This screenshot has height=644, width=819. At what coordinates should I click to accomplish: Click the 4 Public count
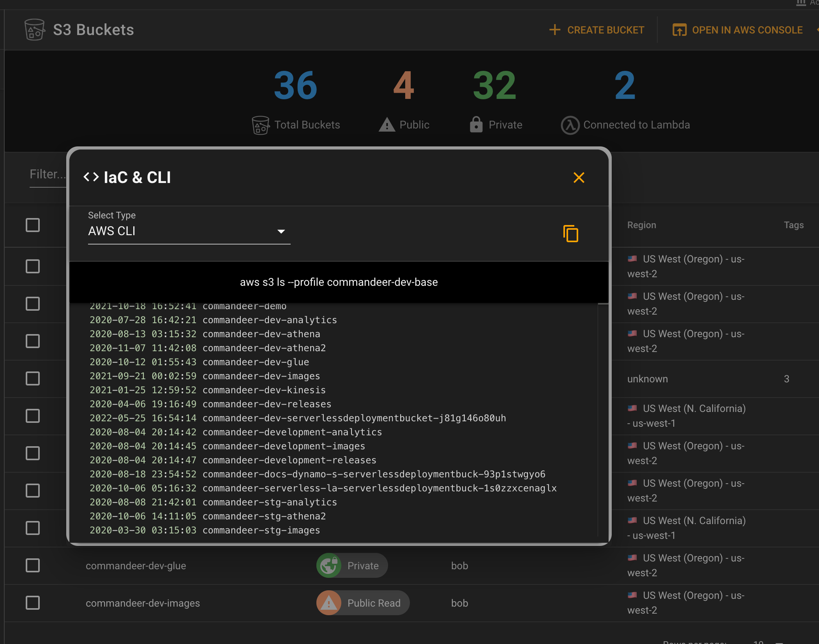pos(404,85)
